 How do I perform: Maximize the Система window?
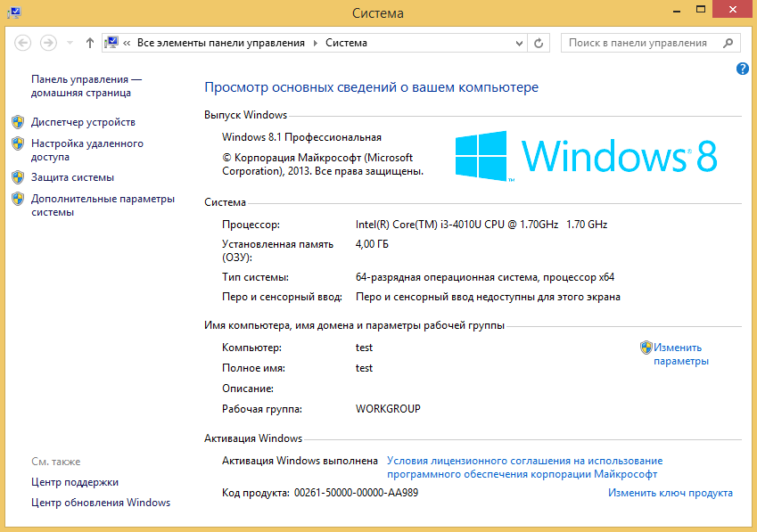(701, 10)
